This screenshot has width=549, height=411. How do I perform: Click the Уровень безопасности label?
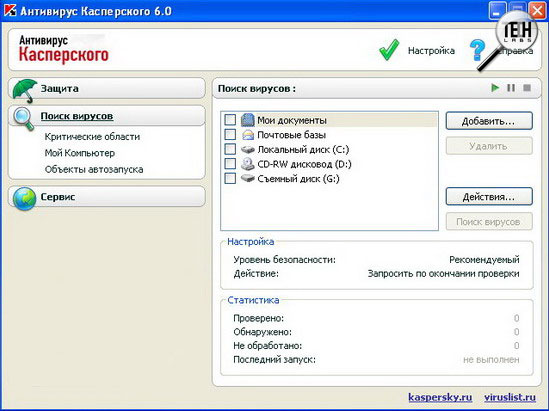point(284,260)
